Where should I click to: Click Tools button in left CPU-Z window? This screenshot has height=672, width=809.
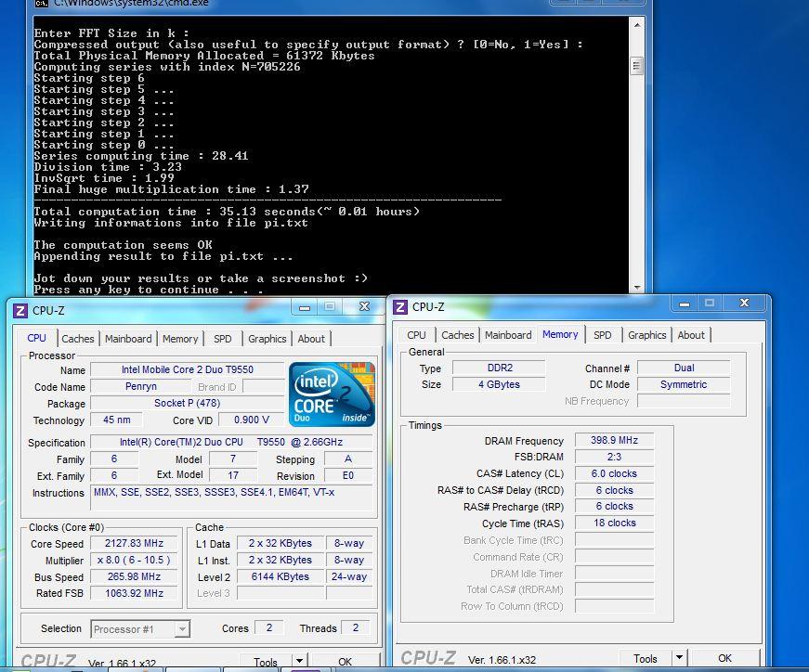[x=266, y=661]
